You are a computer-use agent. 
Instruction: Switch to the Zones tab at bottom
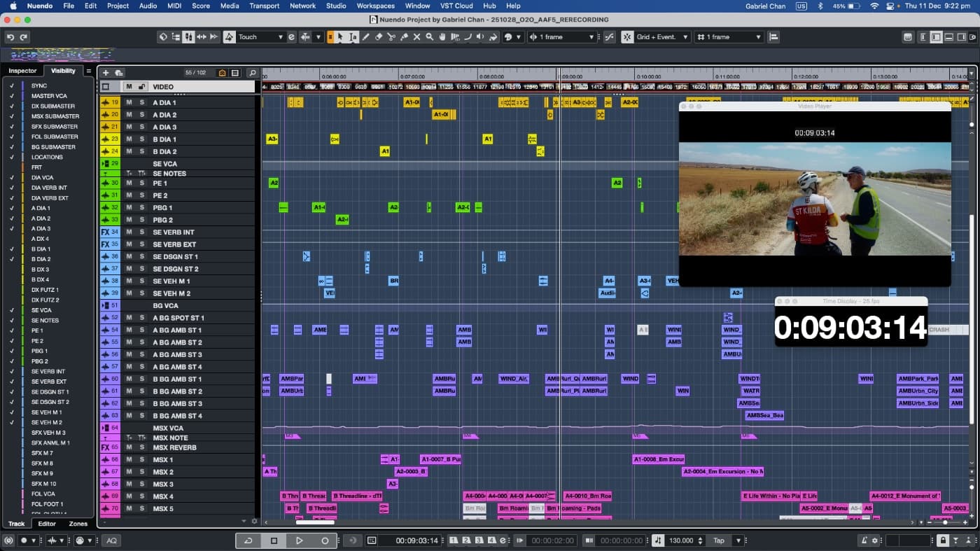point(78,524)
